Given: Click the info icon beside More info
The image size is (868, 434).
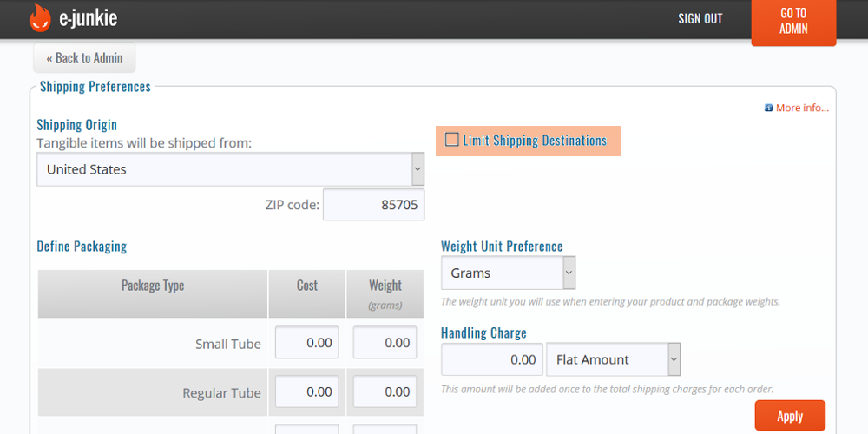Looking at the screenshot, I should point(768,108).
